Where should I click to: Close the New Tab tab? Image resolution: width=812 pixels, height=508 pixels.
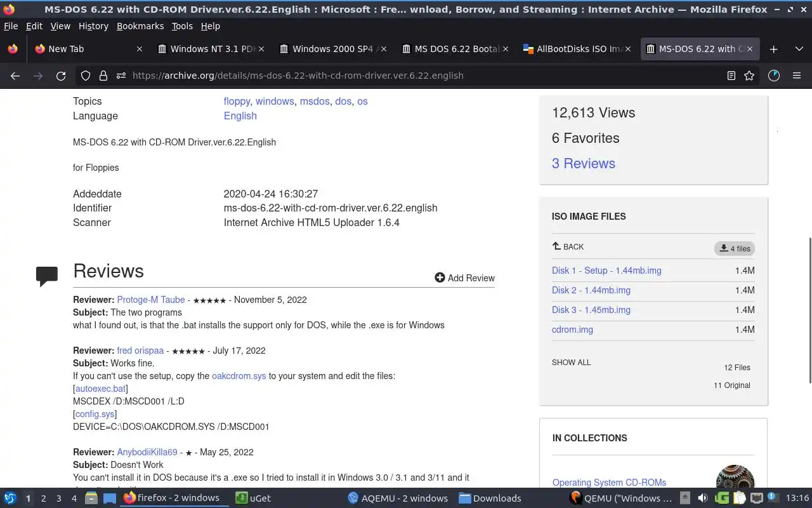pyautogui.click(x=140, y=49)
